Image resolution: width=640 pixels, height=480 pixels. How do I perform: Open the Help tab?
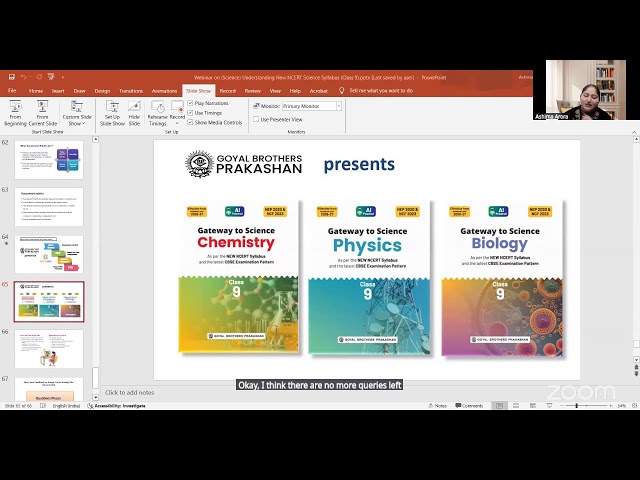click(x=295, y=91)
